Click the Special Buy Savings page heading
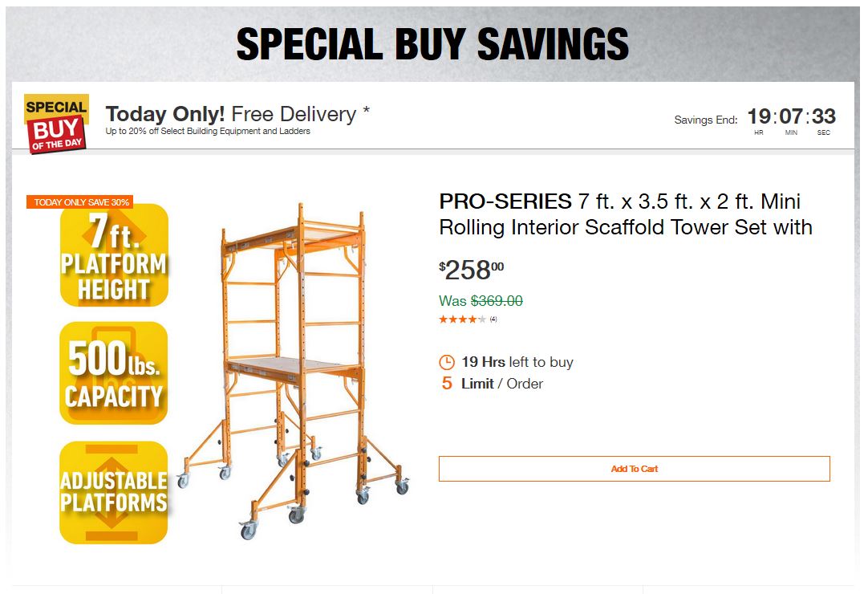The width and height of the screenshot is (868, 594). pyautogui.click(x=432, y=44)
